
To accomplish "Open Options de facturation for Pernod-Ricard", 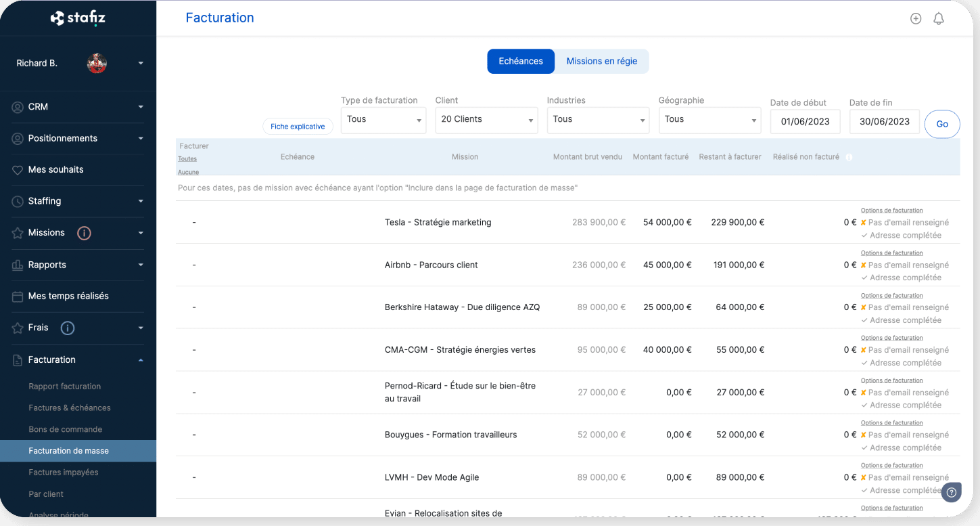I will [x=891, y=380].
